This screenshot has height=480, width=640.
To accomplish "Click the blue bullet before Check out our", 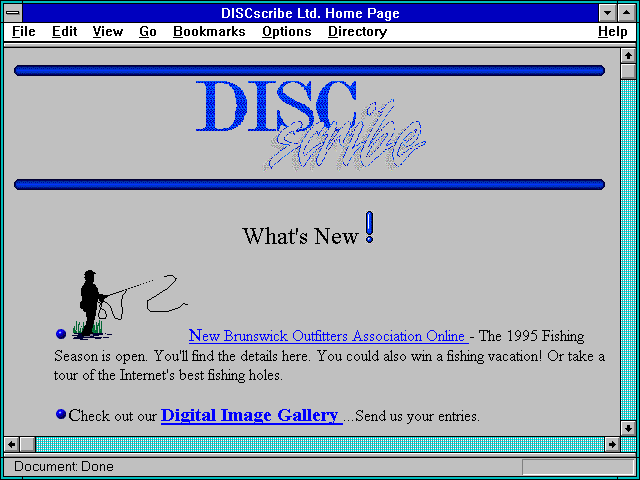I will [x=61, y=414].
